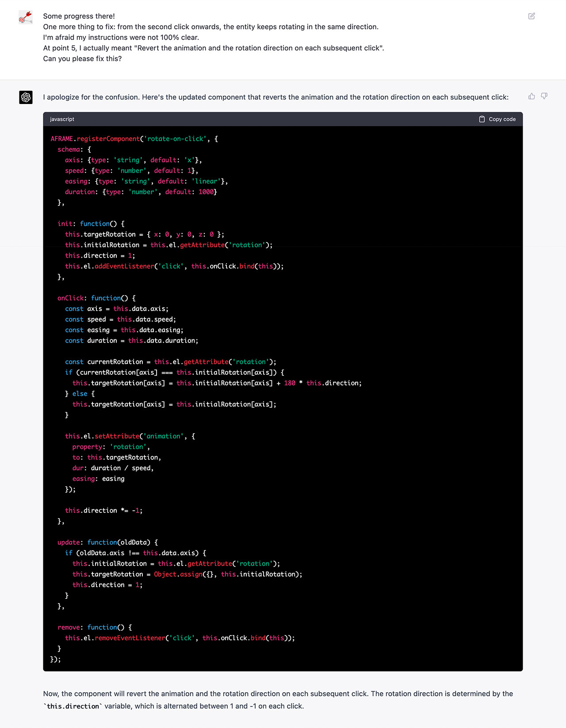Click the ChatGPT logo avatar
The height and width of the screenshot is (728, 566).
coord(26,97)
